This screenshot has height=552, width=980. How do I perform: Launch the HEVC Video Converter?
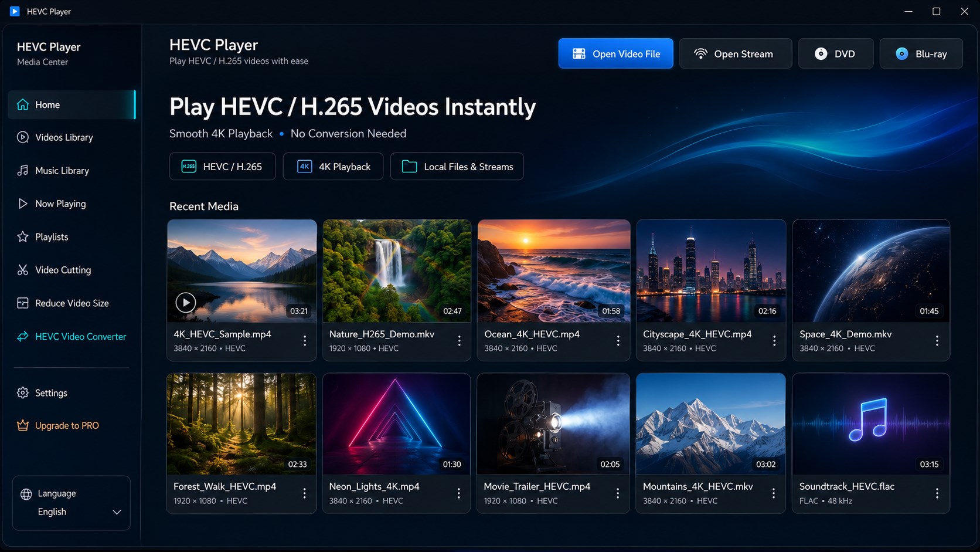pyautogui.click(x=72, y=337)
